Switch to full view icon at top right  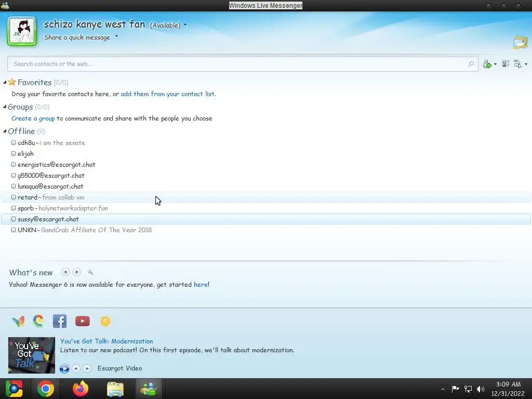coord(521,43)
